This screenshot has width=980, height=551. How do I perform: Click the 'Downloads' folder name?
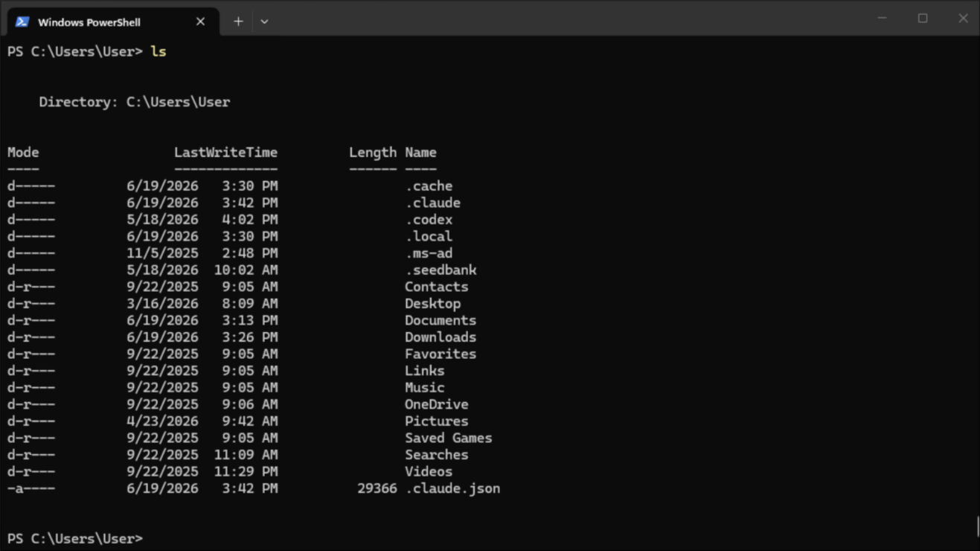441,337
